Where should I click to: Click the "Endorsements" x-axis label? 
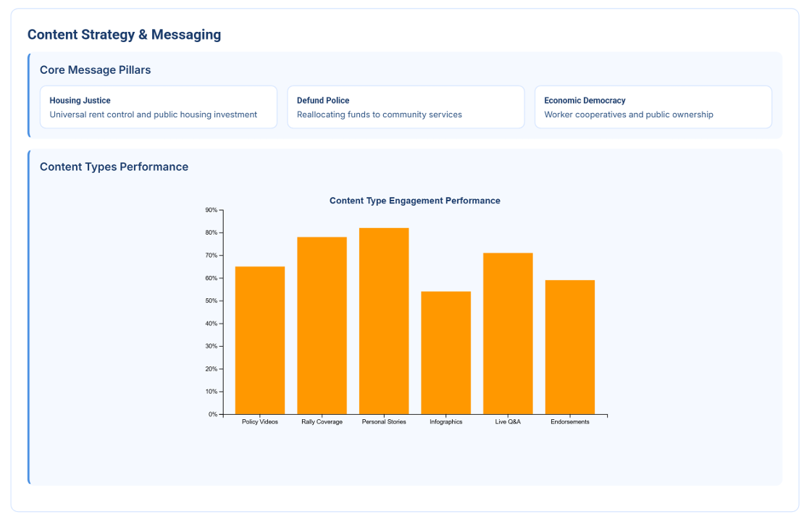pos(570,422)
